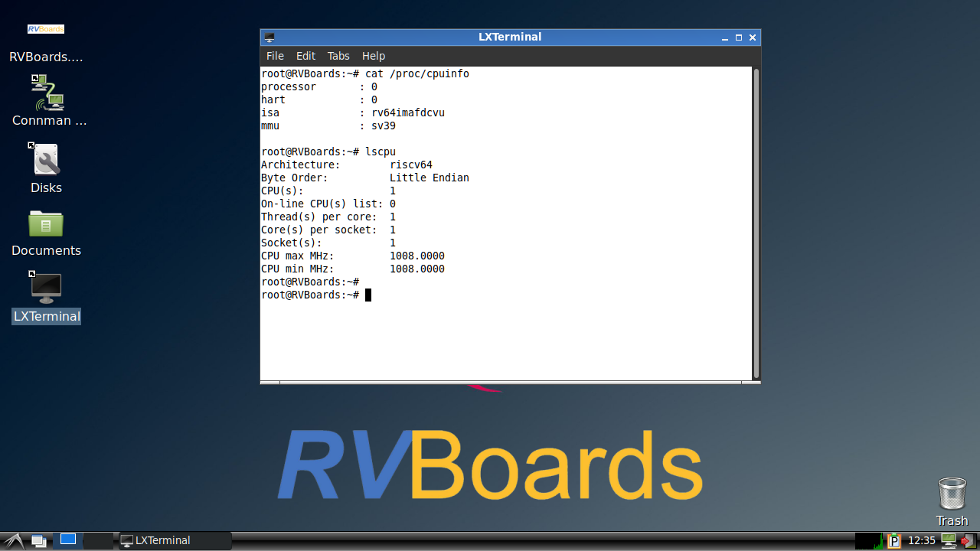Screen dimensions: 980x551
Task: Click the LXTerminal taskbar button
Action: click(x=175, y=541)
